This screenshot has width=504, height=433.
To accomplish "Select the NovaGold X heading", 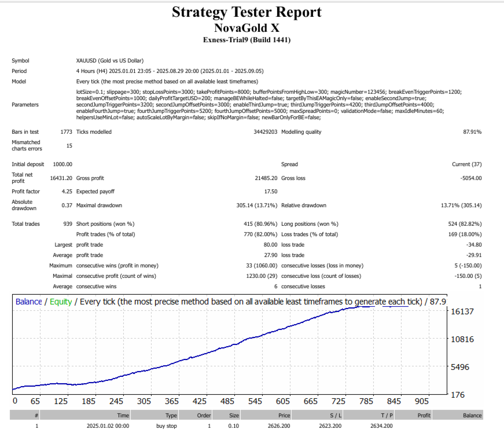I will (247, 28).
